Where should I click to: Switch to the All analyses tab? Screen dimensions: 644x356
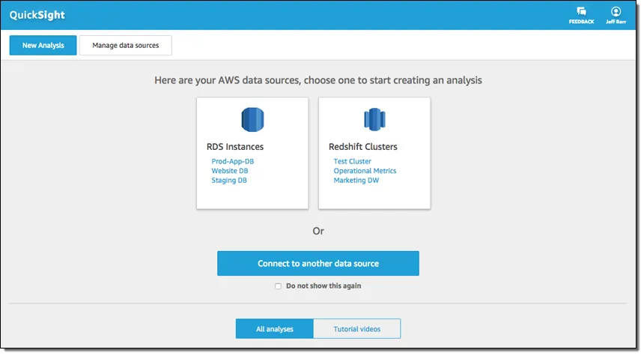tap(274, 329)
